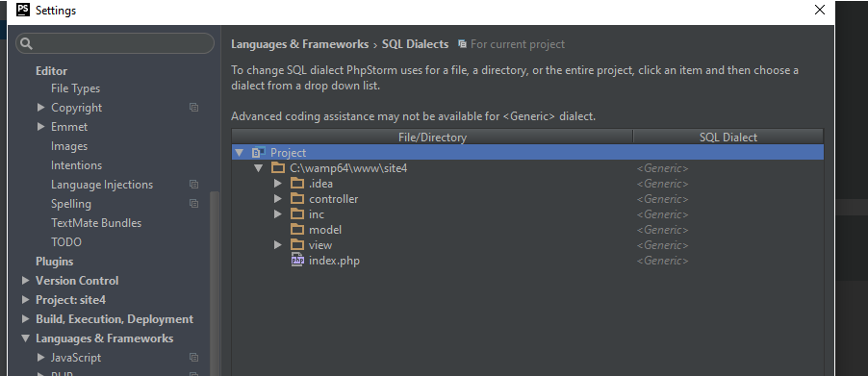868x376 pixels.
Task: Click project-level icon next to Copyright
Action: coord(193,108)
